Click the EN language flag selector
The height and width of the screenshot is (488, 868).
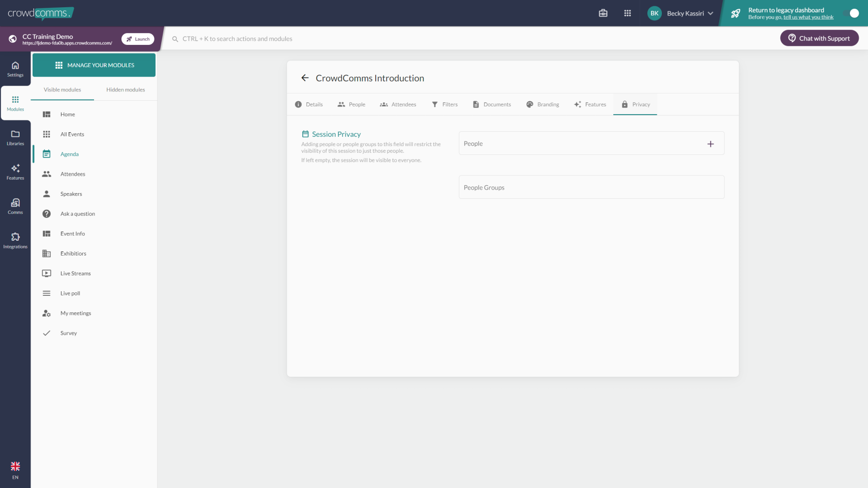[x=16, y=470]
